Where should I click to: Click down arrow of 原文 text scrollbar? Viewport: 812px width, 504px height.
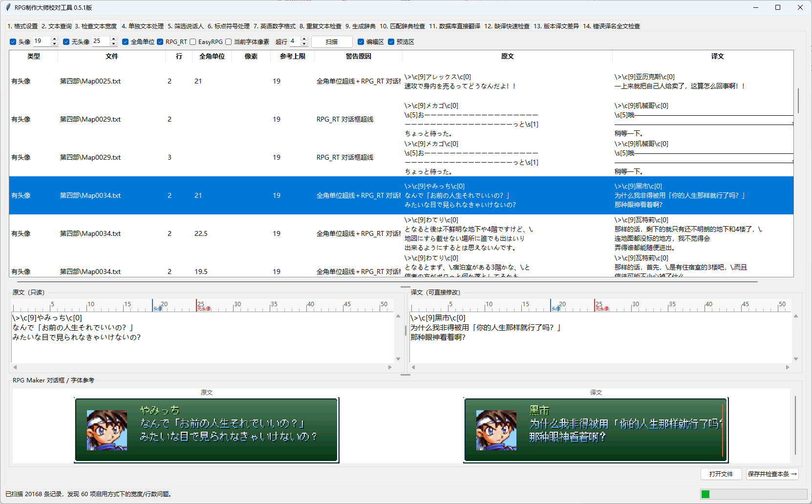coord(398,359)
